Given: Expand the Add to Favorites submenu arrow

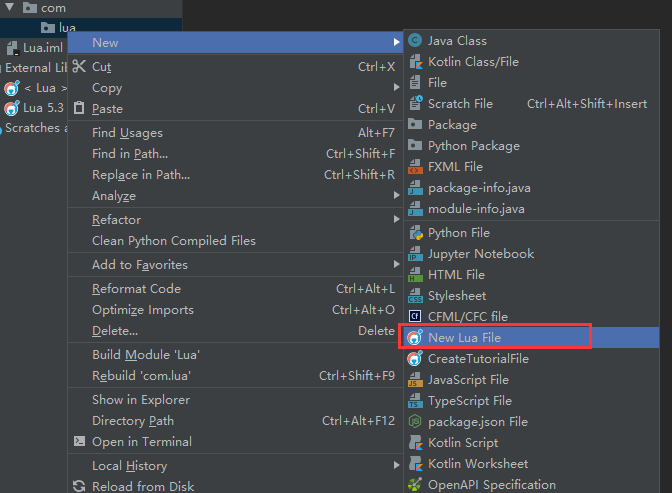Looking at the screenshot, I should pyautogui.click(x=396, y=264).
